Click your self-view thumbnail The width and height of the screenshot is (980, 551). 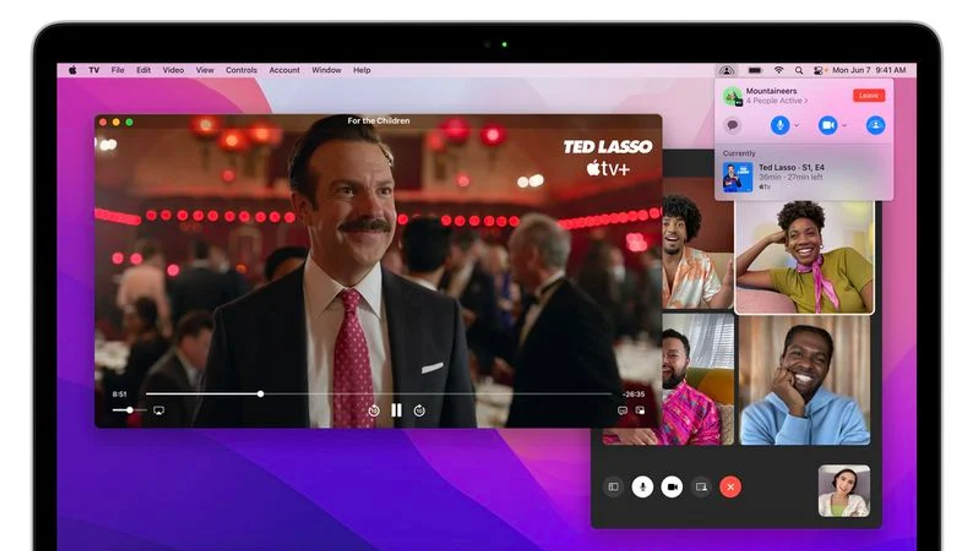844,490
